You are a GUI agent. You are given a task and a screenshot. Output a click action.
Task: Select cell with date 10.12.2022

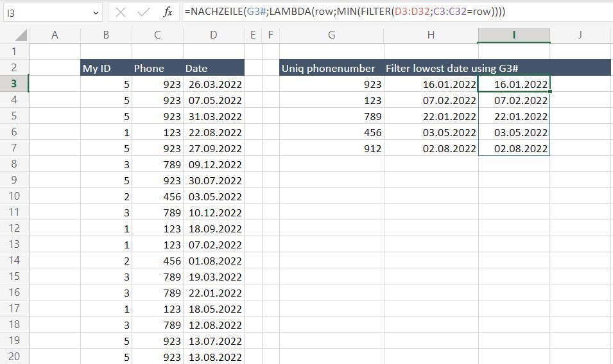pos(214,212)
